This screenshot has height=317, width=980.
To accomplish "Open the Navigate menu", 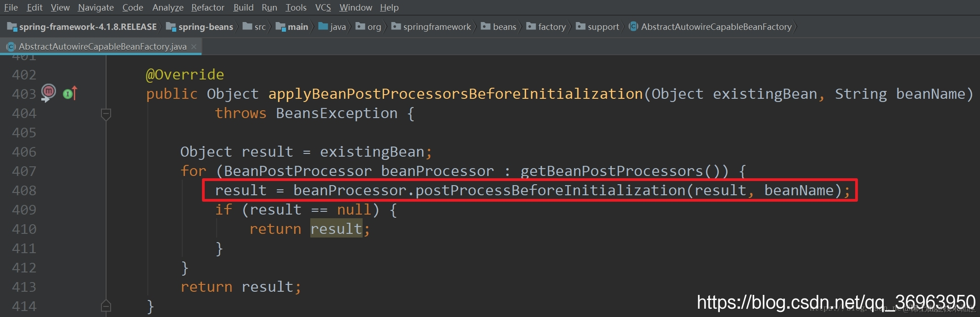I will pyautogui.click(x=96, y=7).
